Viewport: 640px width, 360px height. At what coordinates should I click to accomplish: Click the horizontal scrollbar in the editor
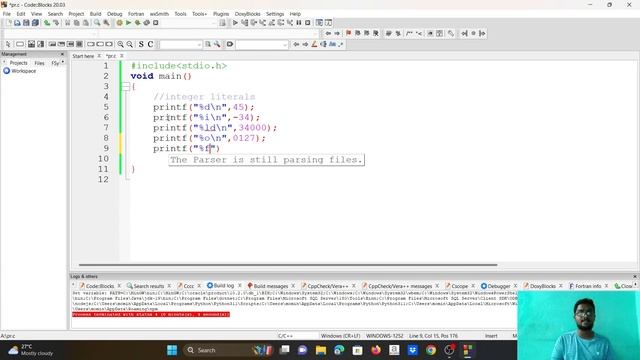tap(288, 265)
